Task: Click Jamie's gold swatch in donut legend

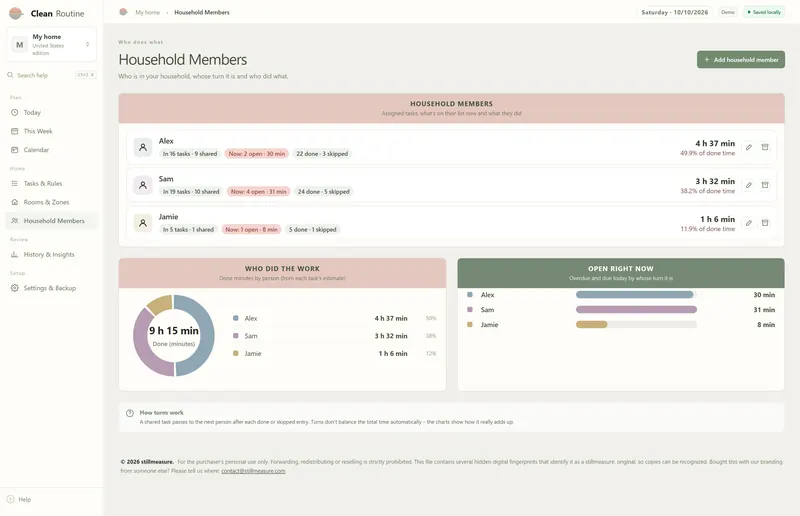Action: tap(236, 353)
